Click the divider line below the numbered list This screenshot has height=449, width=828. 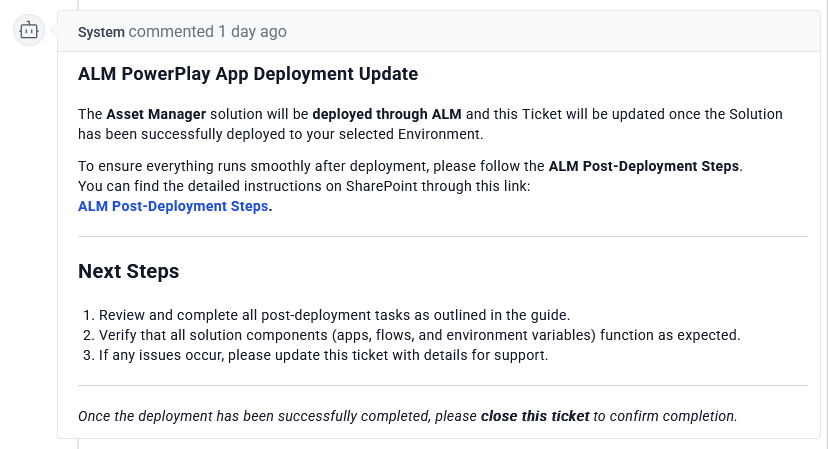[x=442, y=385]
